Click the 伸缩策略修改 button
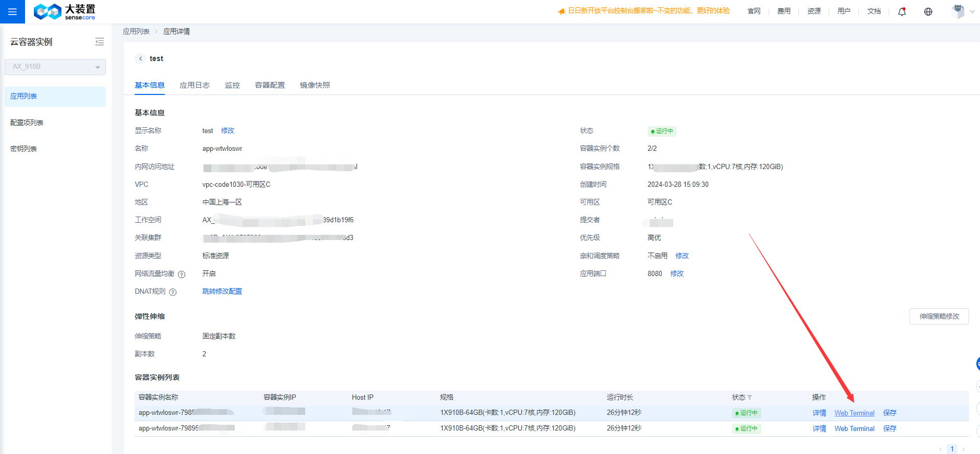This screenshot has width=980, height=454. tap(939, 316)
